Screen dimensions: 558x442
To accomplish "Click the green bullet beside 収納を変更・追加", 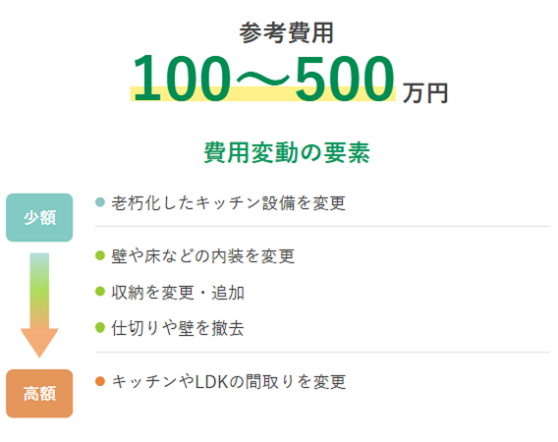I will (100, 291).
